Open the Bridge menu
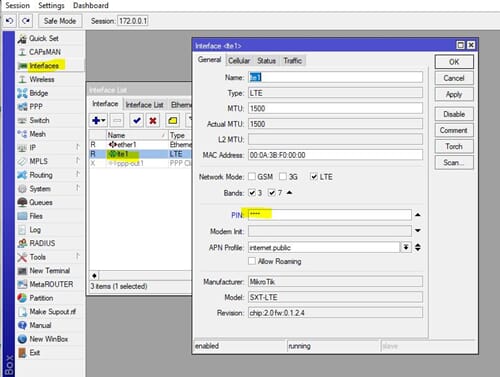Screen dimensions: 500x377 tap(39, 93)
